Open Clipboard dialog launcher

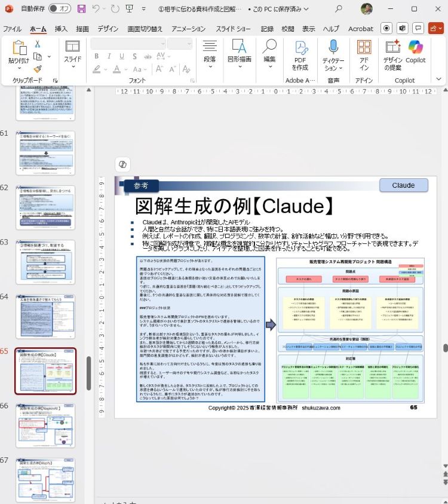(x=55, y=80)
